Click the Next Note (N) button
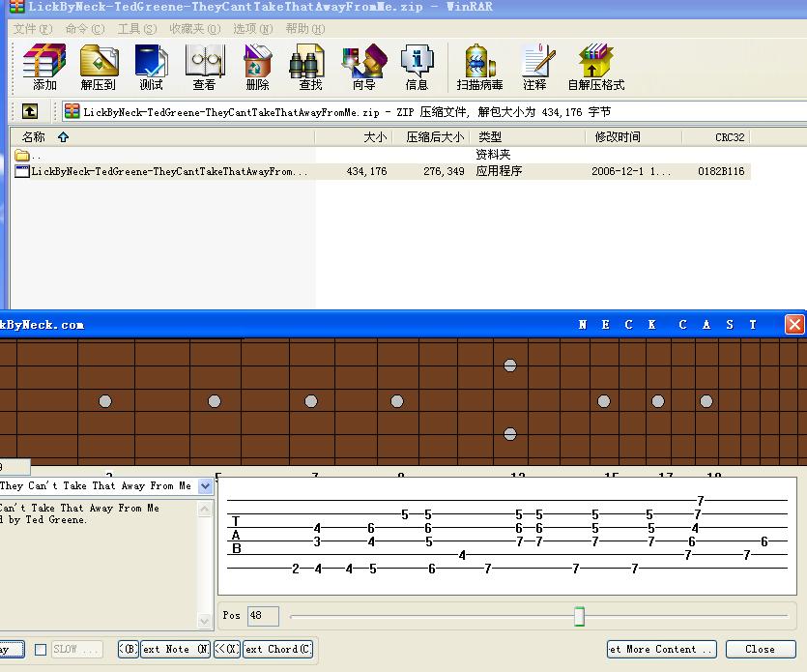Viewport: 807px width, 672px height. [176, 649]
